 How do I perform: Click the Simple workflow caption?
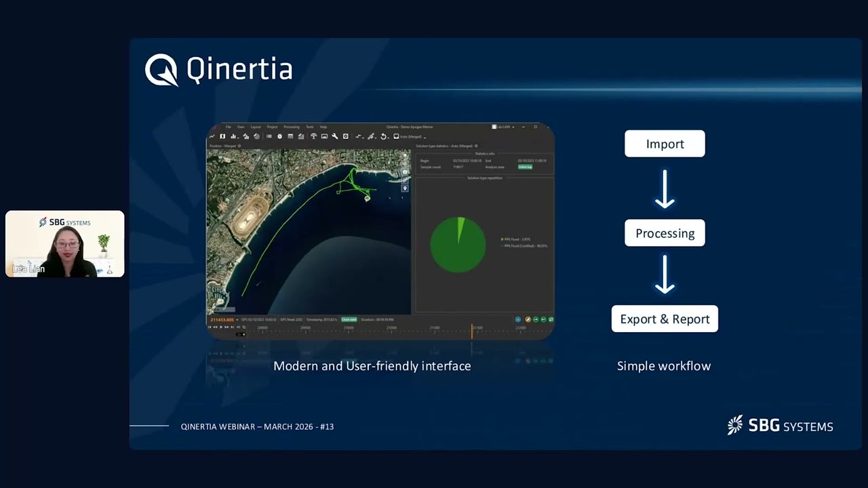pos(664,366)
